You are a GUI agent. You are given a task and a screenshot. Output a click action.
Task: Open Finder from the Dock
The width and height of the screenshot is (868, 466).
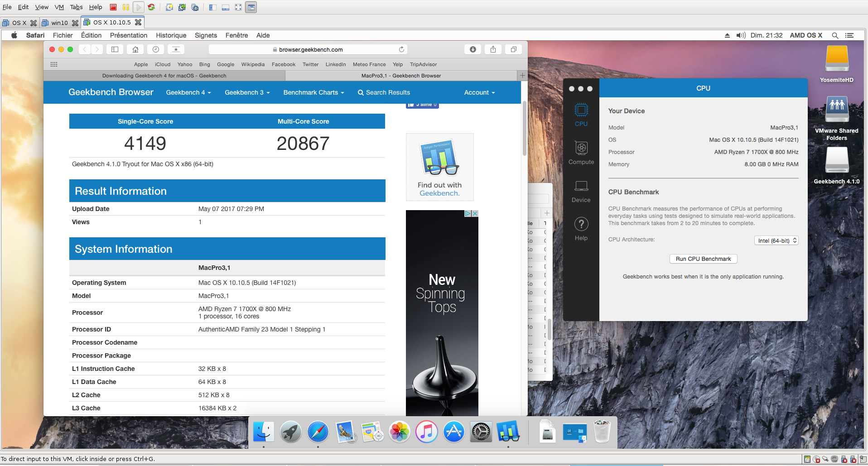click(x=264, y=432)
